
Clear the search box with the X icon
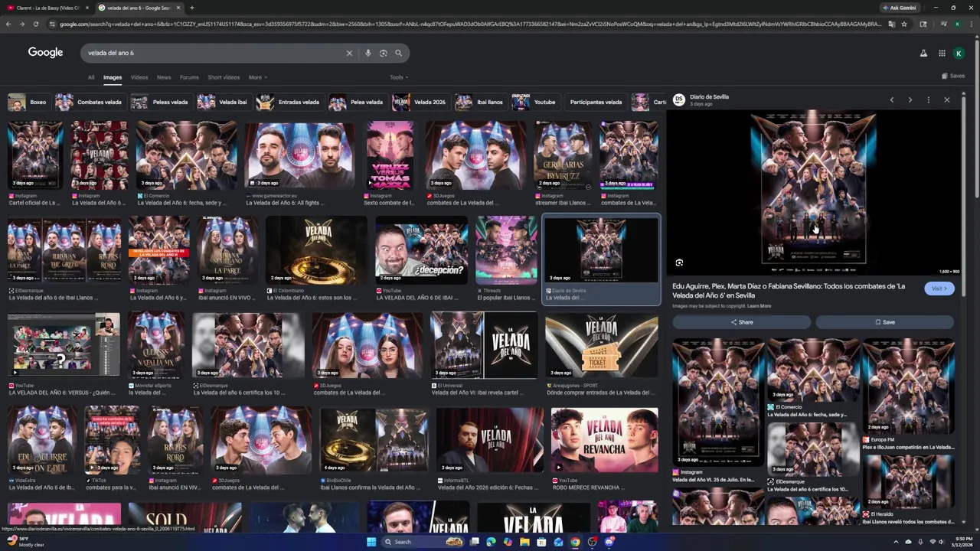coord(349,53)
